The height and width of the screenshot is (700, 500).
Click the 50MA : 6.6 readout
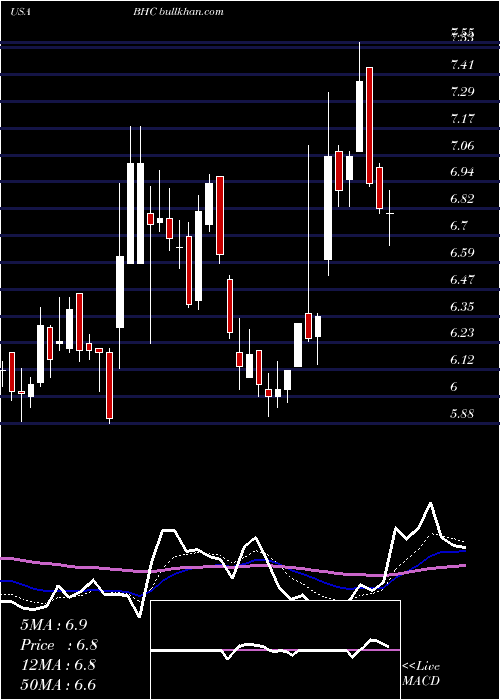tap(58, 685)
